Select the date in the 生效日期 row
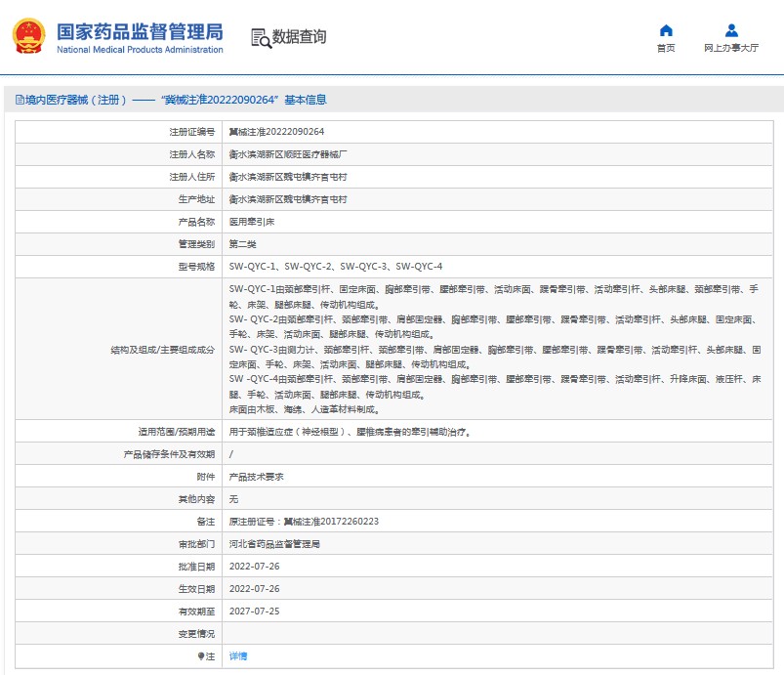This screenshot has height=675, width=784. pos(255,588)
